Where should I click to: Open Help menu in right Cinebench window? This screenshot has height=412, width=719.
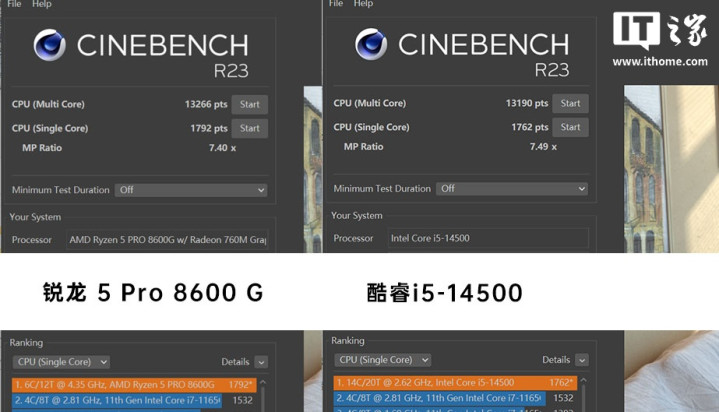click(x=363, y=3)
